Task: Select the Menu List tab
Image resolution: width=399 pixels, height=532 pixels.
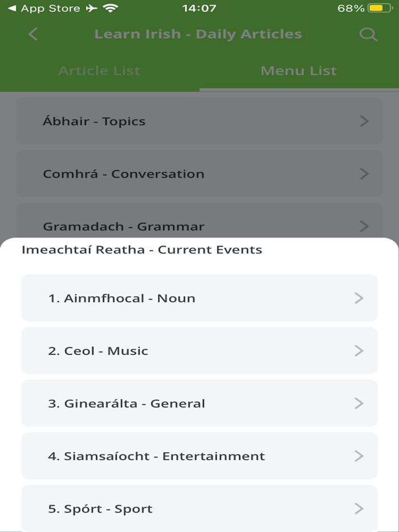Action: click(x=299, y=71)
